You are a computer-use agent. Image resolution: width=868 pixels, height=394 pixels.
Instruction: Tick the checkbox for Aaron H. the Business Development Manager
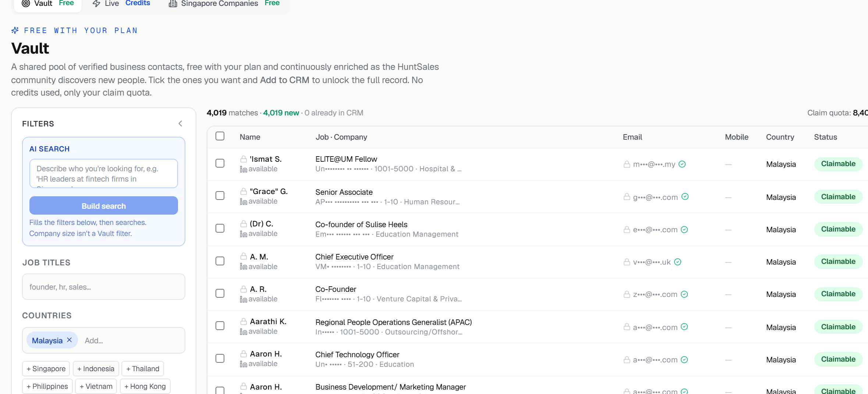220,390
